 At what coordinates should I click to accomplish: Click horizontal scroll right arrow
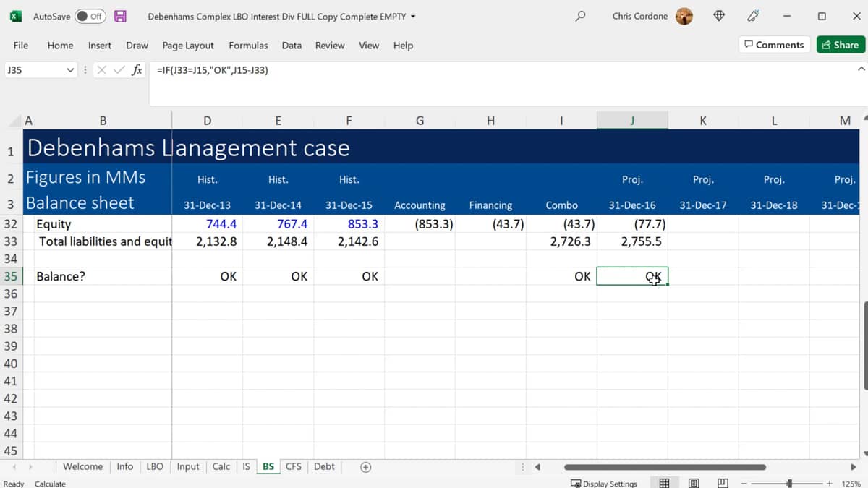(x=854, y=467)
